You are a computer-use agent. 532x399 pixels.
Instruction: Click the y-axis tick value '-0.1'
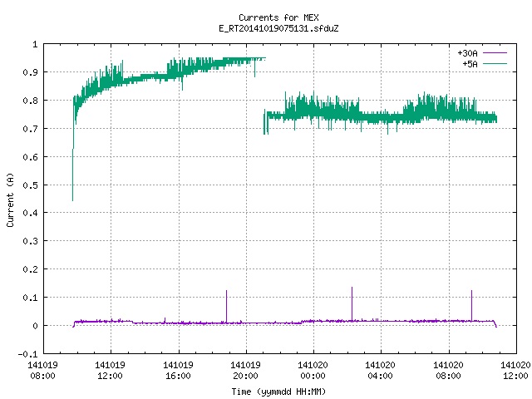tap(27, 354)
